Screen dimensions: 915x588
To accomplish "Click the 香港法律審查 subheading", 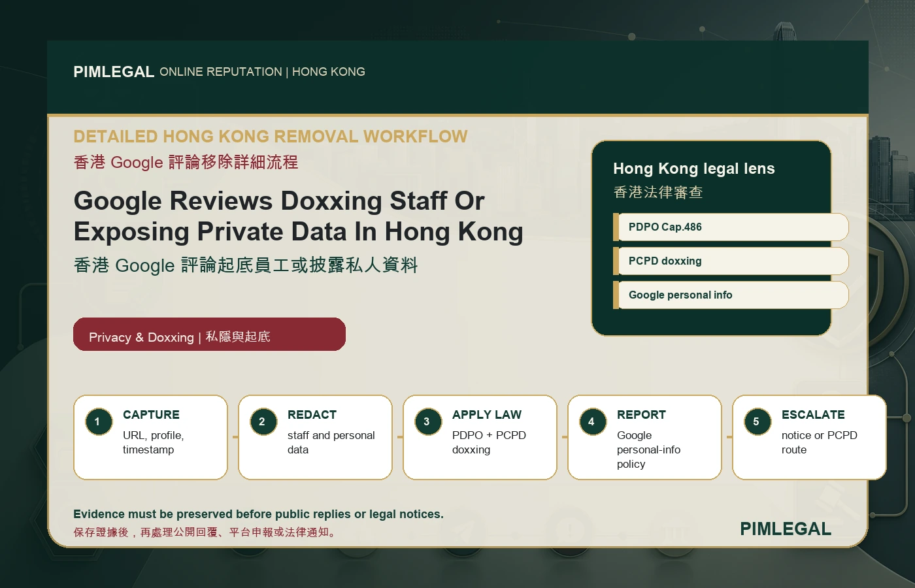I will [658, 192].
